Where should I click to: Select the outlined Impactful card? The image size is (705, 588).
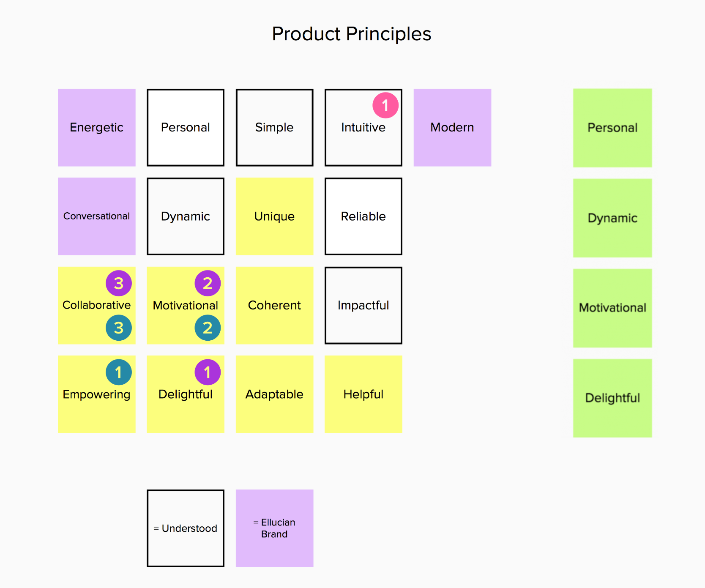pos(363,305)
